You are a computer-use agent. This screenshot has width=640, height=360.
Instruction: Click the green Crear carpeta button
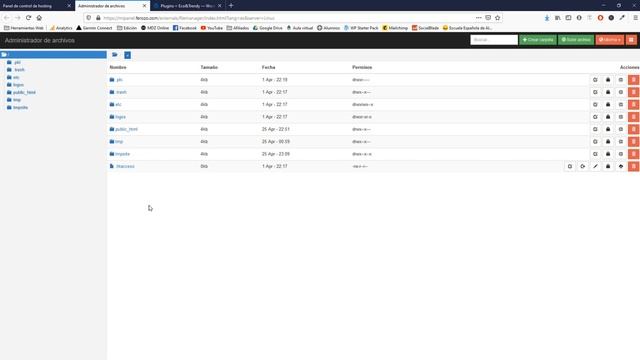(x=538, y=40)
